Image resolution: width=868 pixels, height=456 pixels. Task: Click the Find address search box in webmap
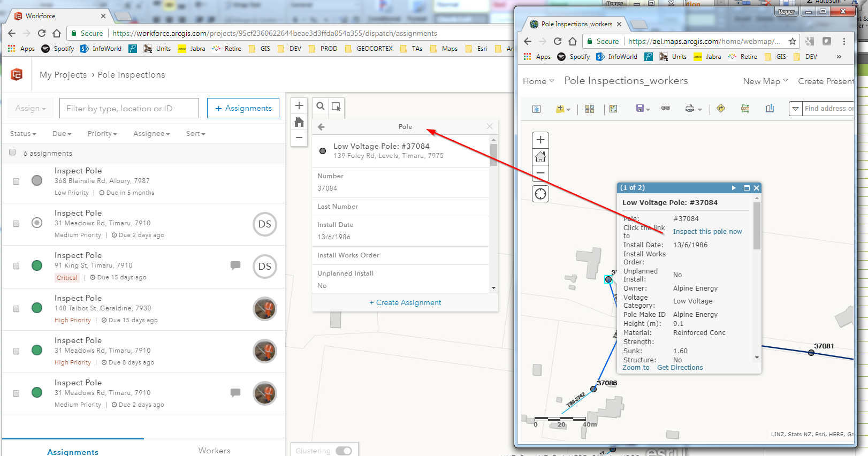pos(828,109)
